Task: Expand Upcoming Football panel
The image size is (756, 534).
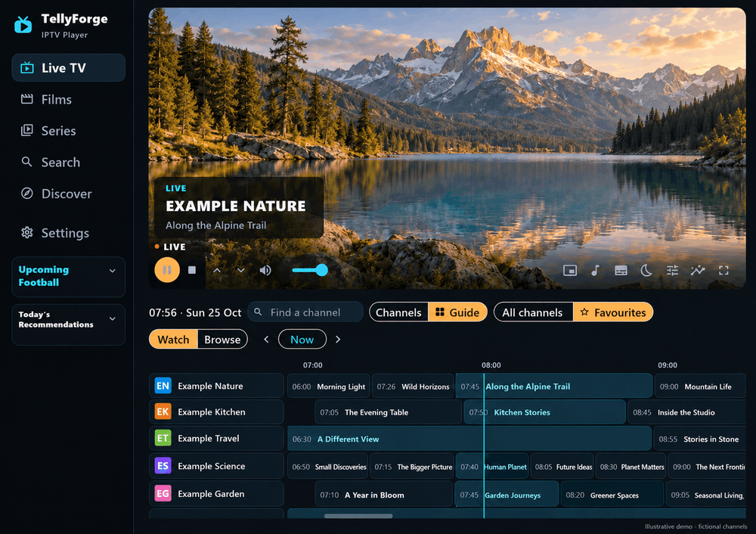Action: point(69,276)
